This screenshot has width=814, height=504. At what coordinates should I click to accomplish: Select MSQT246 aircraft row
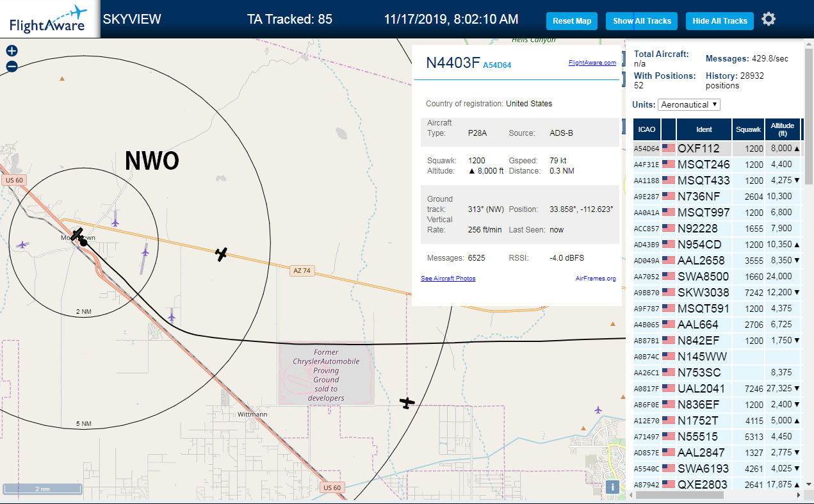(718, 165)
